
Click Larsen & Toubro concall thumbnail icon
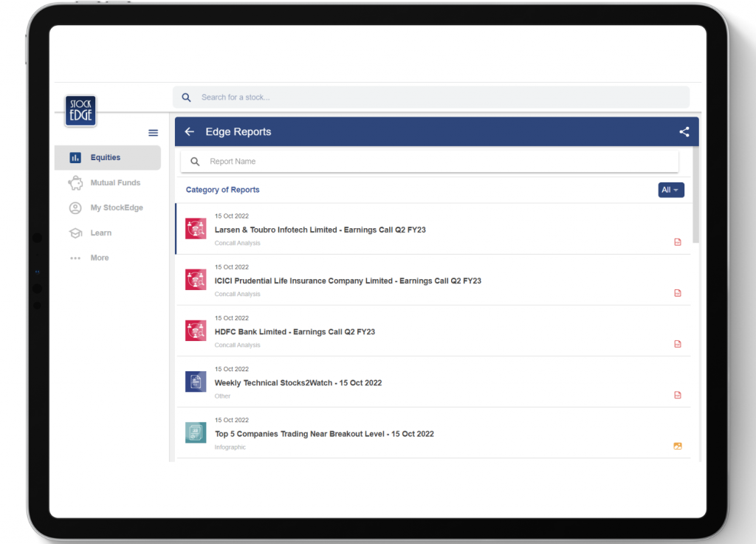(196, 229)
